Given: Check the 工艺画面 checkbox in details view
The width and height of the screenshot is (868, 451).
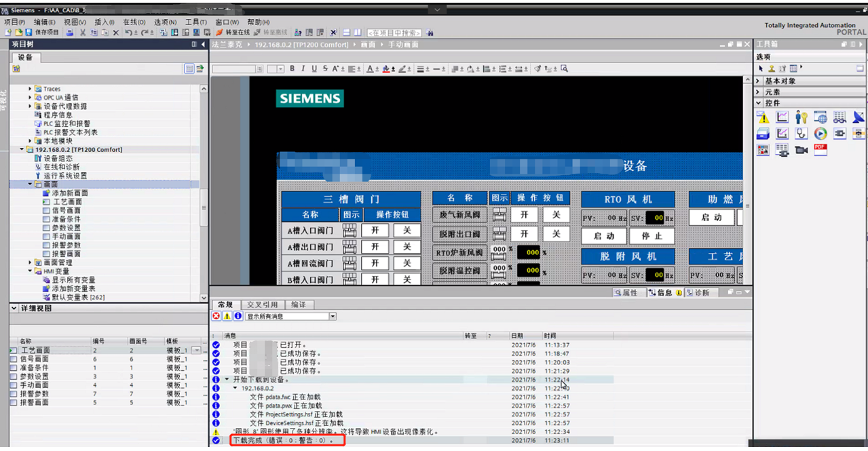Looking at the screenshot, I should (x=14, y=350).
